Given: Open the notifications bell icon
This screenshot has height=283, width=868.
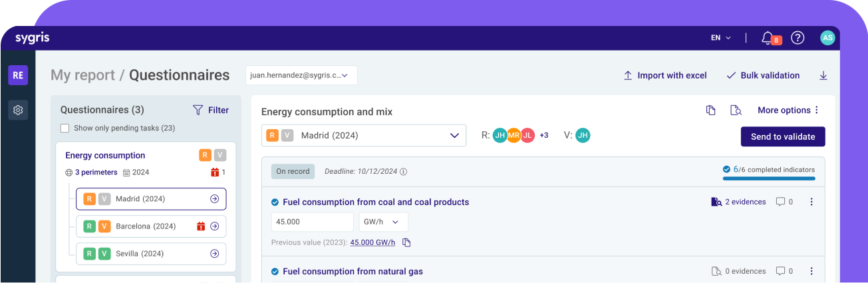Looking at the screenshot, I should click(x=768, y=38).
